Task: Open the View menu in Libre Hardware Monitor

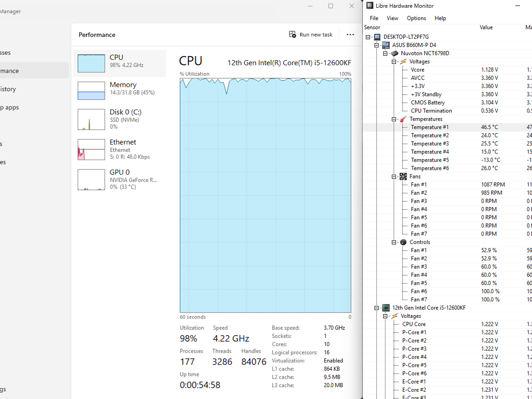Action: [392, 18]
